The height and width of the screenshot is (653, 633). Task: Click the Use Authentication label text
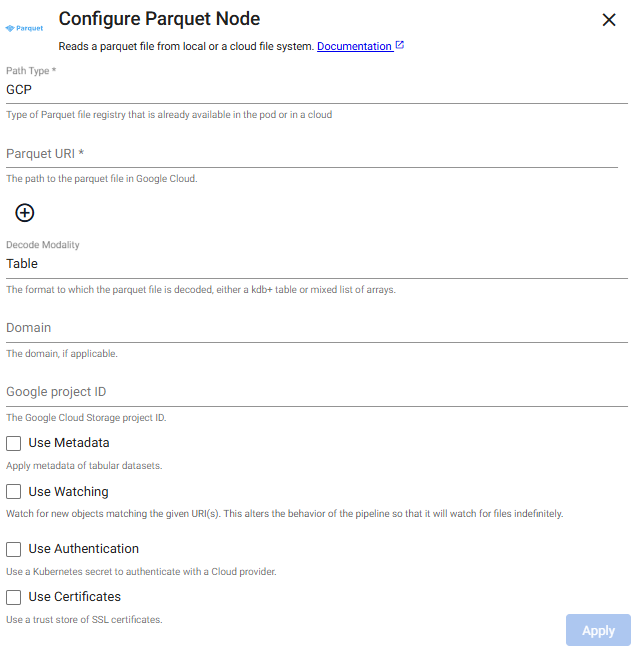click(83, 548)
